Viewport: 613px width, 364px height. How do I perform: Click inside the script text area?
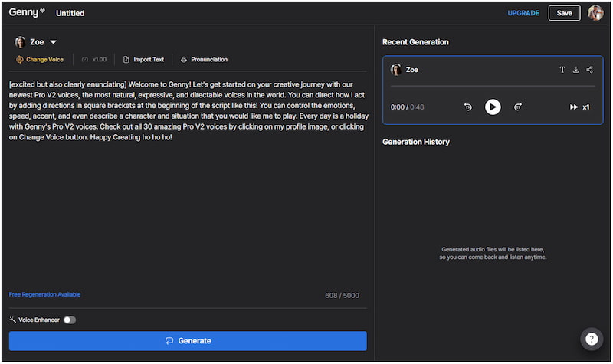point(188,199)
